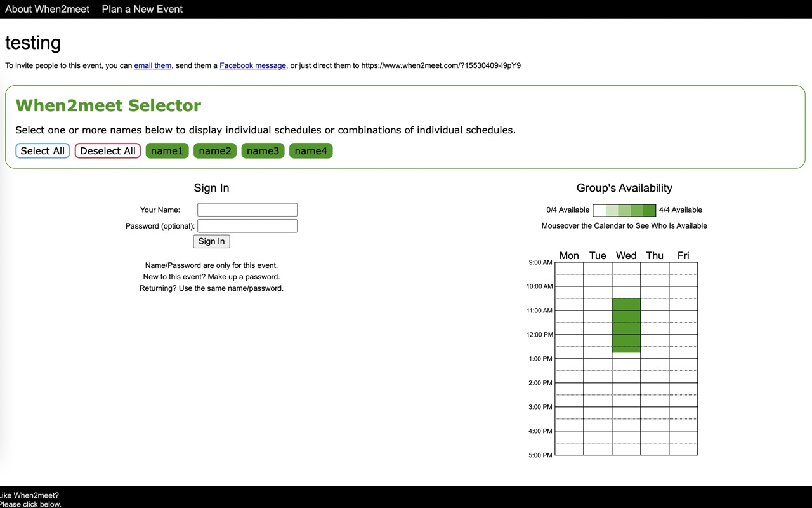This screenshot has height=508, width=812.
Task: Click the Wed column header
Action: [x=626, y=255]
